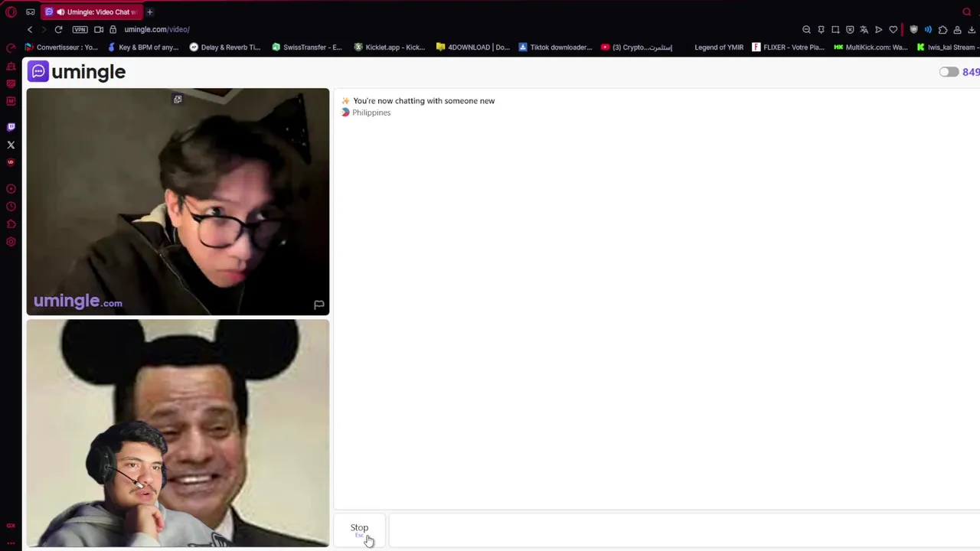Flag the stranger's video with report icon
This screenshot has height=551, width=980.
tap(318, 305)
